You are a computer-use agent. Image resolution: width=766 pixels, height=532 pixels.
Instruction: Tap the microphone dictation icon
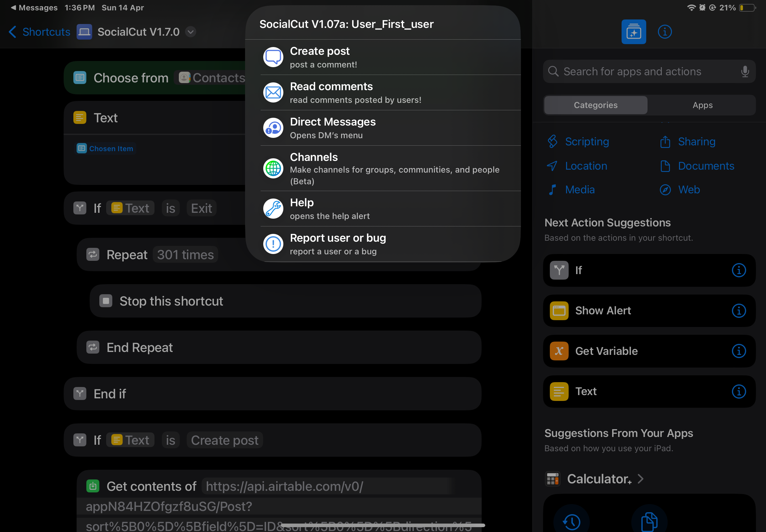[745, 71]
